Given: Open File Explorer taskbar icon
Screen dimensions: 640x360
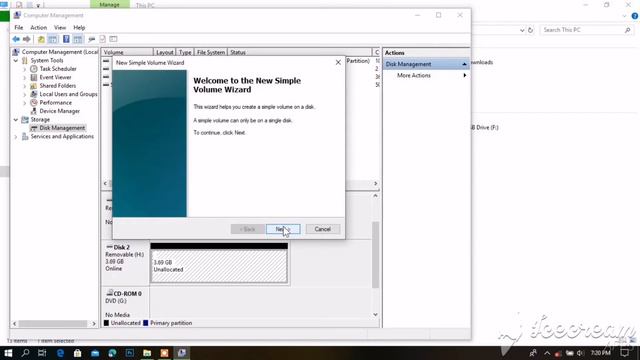Looking at the screenshot, I should 147,353.
